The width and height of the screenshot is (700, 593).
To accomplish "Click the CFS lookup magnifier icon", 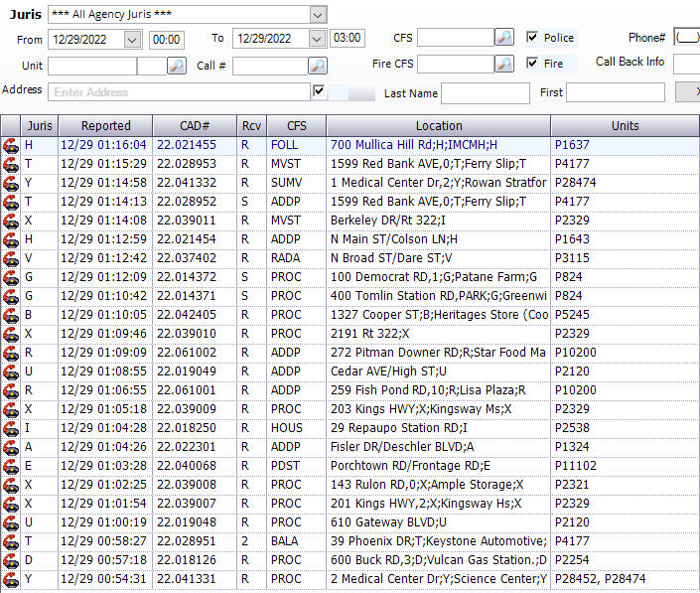I will click(504, 37).
